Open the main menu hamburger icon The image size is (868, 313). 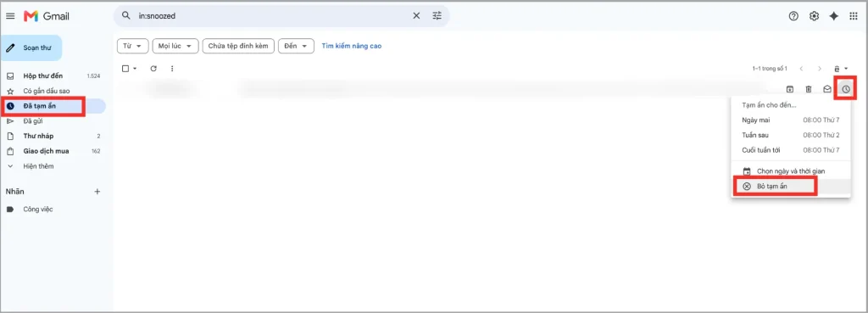point(10,16)
